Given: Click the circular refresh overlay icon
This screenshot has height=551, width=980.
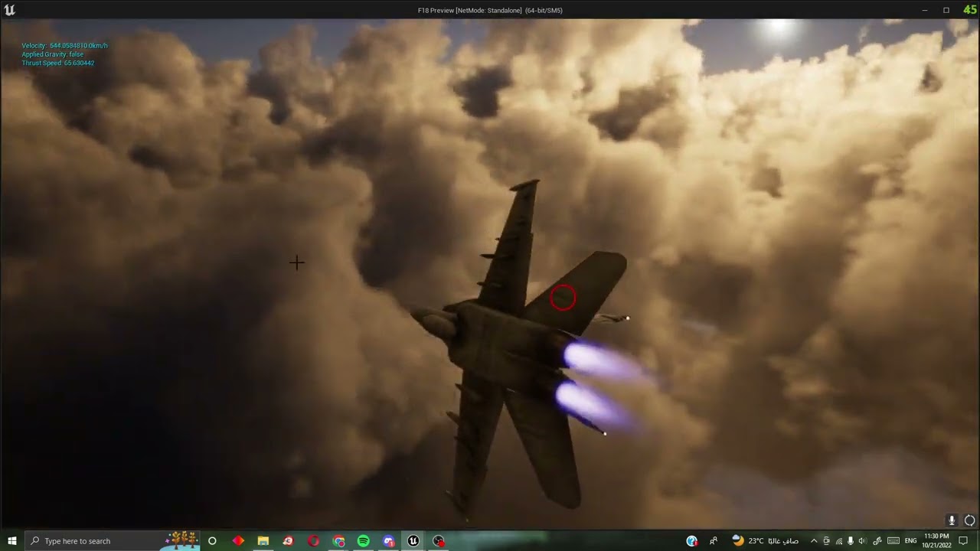Looking at the screenshot, I should [969, 520].
